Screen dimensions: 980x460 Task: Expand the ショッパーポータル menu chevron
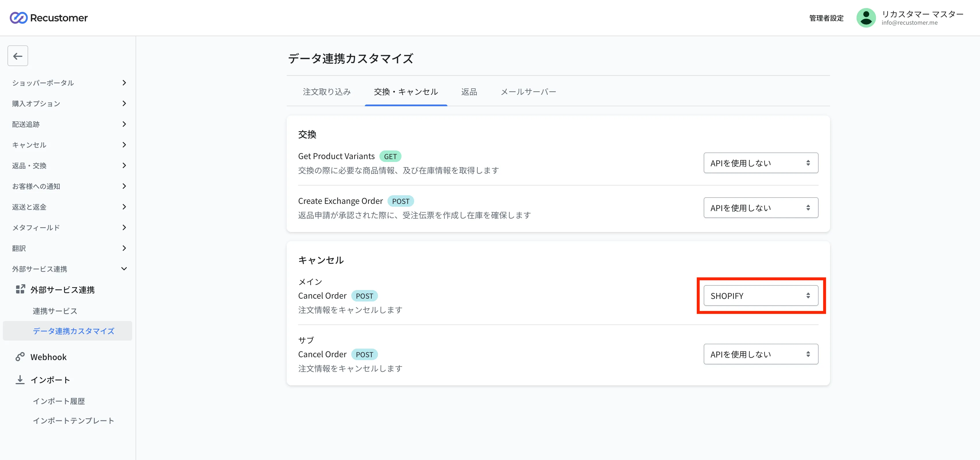point(124,83)
